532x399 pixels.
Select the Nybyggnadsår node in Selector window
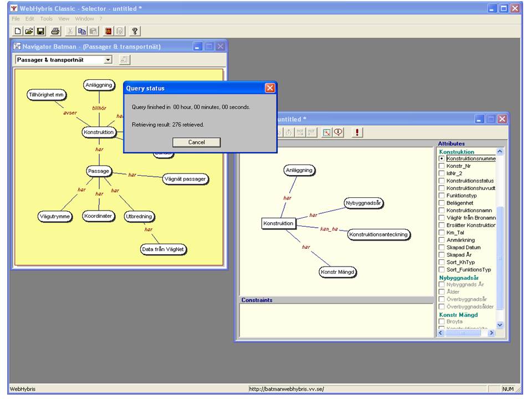364,203
